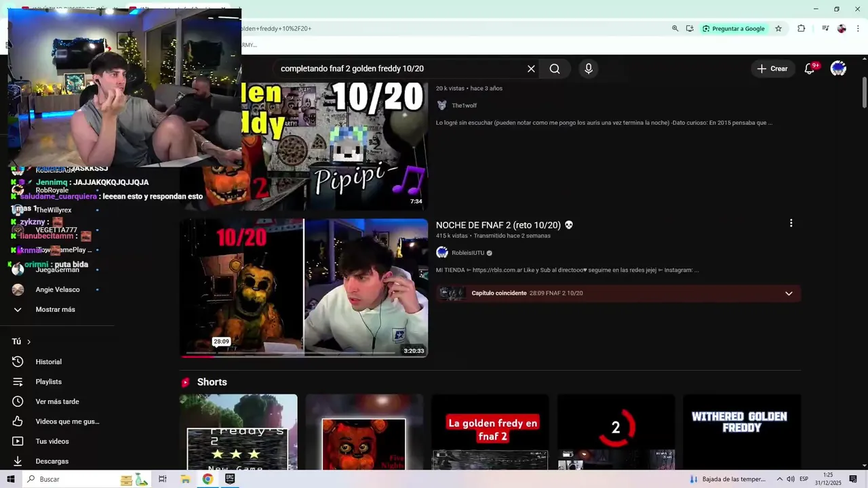Start voice search with microphone icon
The image size is (868, 488).
point(589,68)
